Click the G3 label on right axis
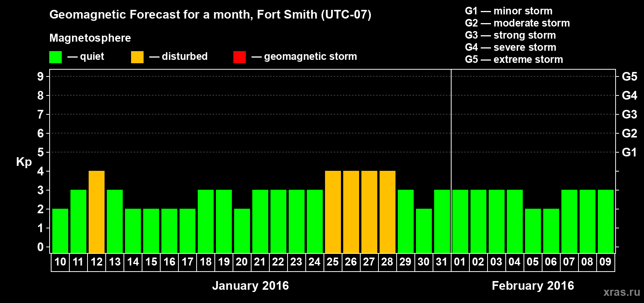Viewport: 644px width, 303px height. pyautogui.click(x=629, y=114)
